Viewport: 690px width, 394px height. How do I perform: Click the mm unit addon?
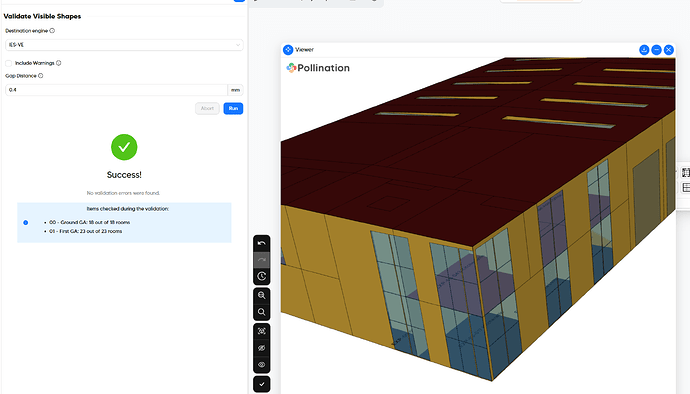coord(235,90)
